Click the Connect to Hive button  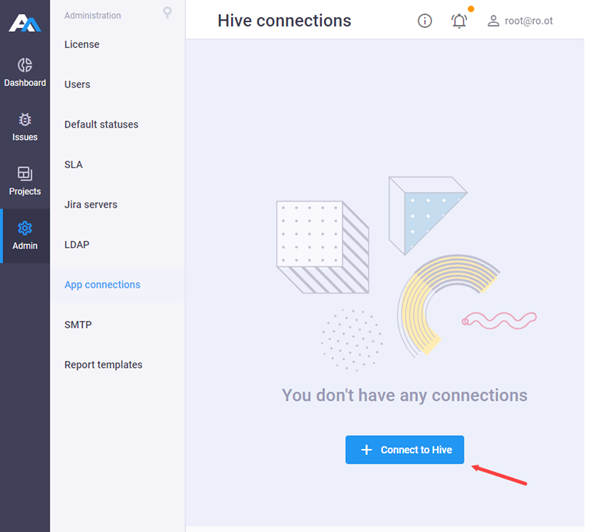[x=405, y=450]
